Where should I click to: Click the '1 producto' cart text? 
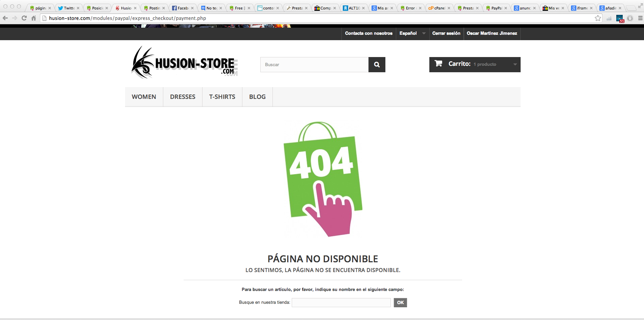[x=485, y=64]
